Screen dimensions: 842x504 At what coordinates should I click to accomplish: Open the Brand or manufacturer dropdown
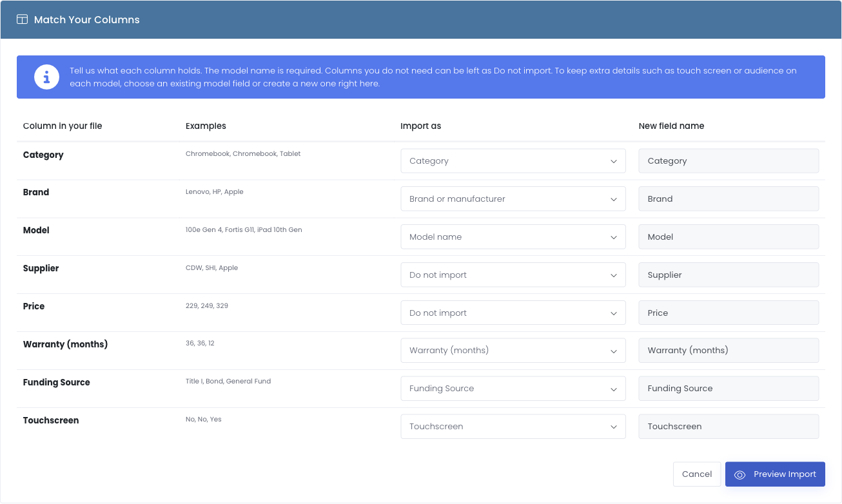point(513,199)
